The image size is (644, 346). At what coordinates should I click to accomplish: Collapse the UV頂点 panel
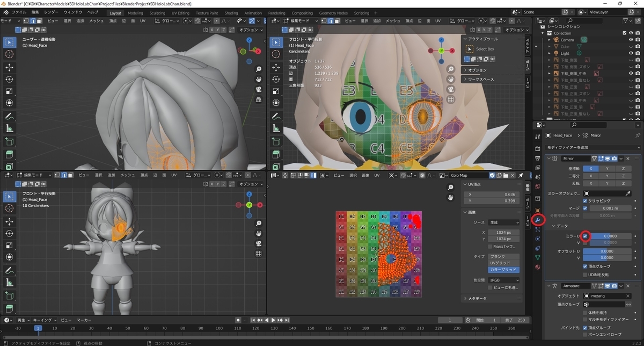coord(465,185)
